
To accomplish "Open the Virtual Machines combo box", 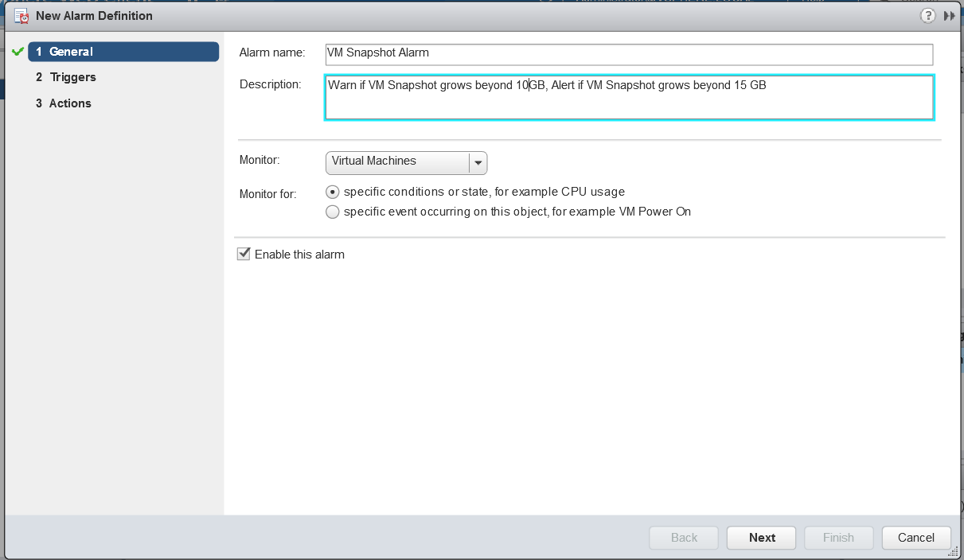I will [x=394, y=162].
